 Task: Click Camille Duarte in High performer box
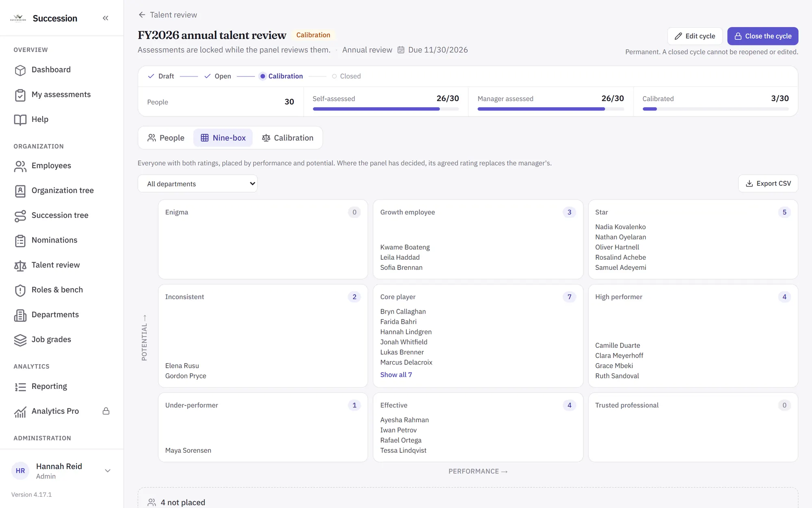[x=618, y=345]
